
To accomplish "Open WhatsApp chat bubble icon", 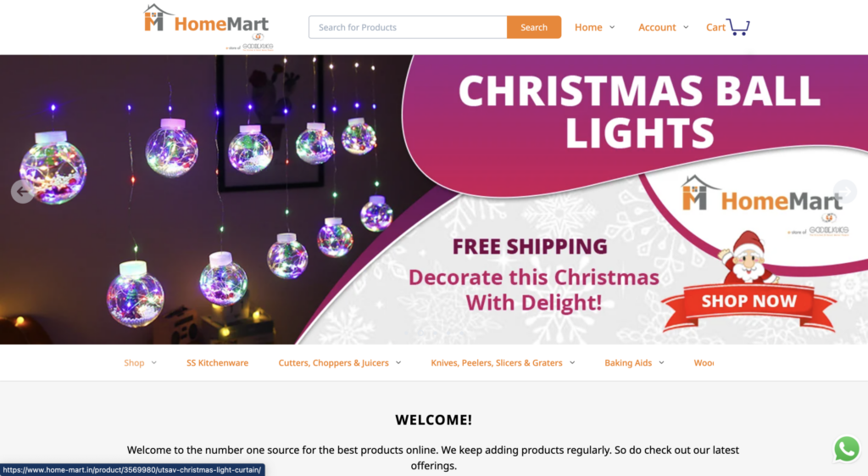I will point(847,449).
